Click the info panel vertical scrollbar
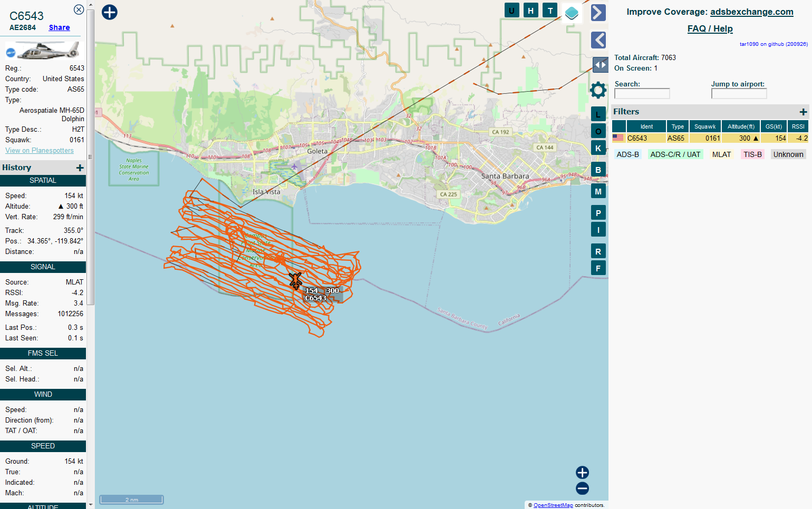Image resolution: width=812 pixels, height=509 pixels. [x=91, y=156]
